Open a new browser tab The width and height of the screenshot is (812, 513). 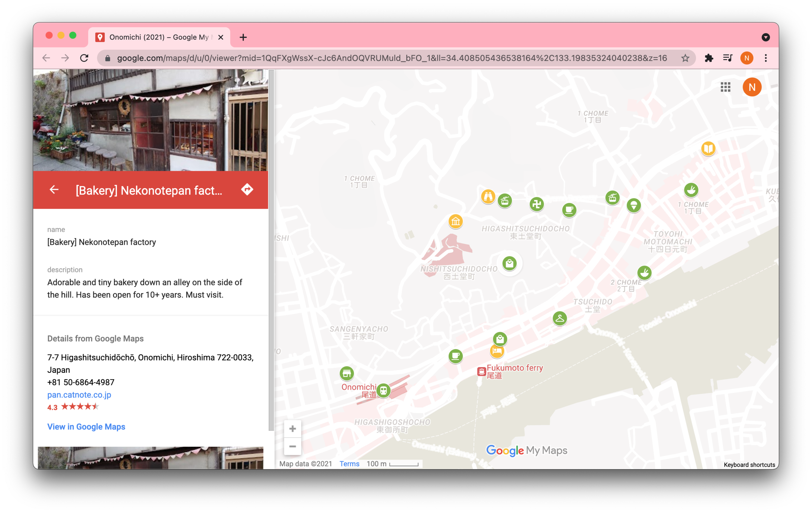(243, 37)
